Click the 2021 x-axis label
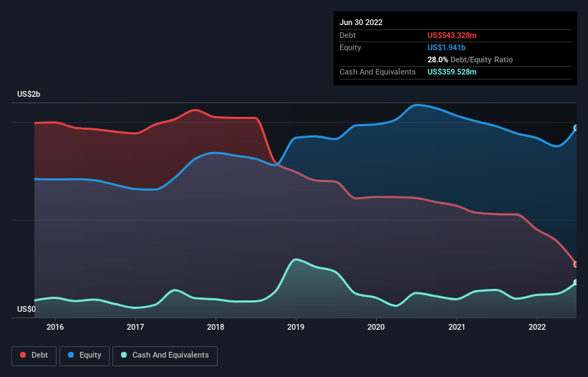The width and height of the screenshot is (588, 377). (x=457, y=327)
